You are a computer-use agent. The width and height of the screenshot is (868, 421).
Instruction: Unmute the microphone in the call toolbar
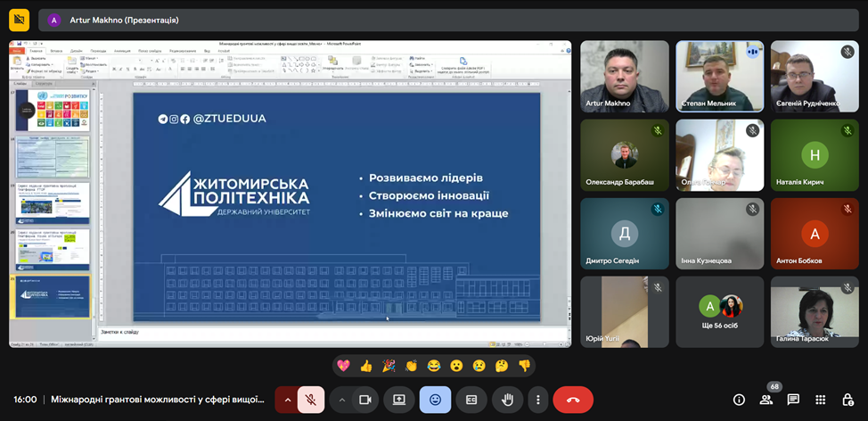click(313, 400)
